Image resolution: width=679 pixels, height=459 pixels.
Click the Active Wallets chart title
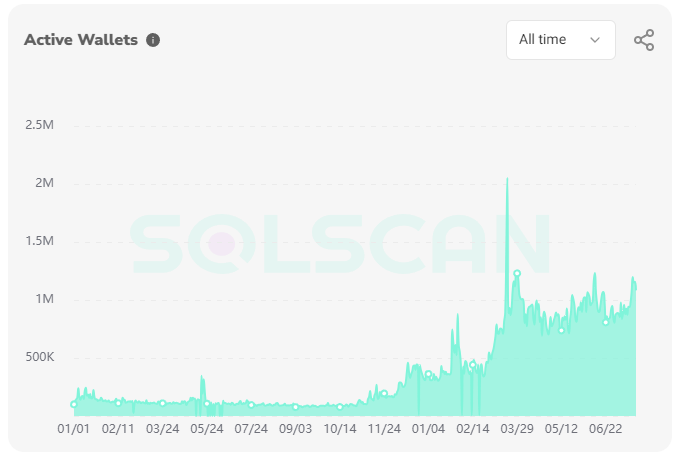[x=81, y=40]
